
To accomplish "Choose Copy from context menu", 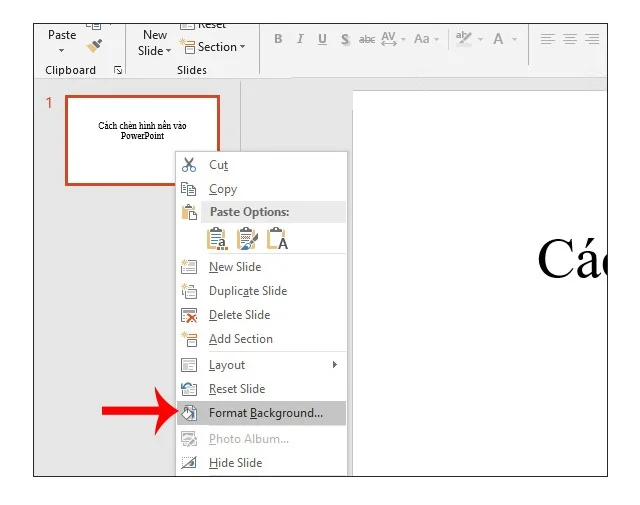I will coord(262,189).
